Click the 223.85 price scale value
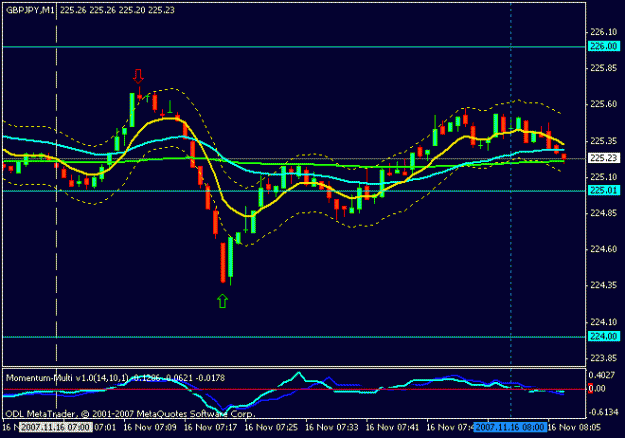 (603, 358)
